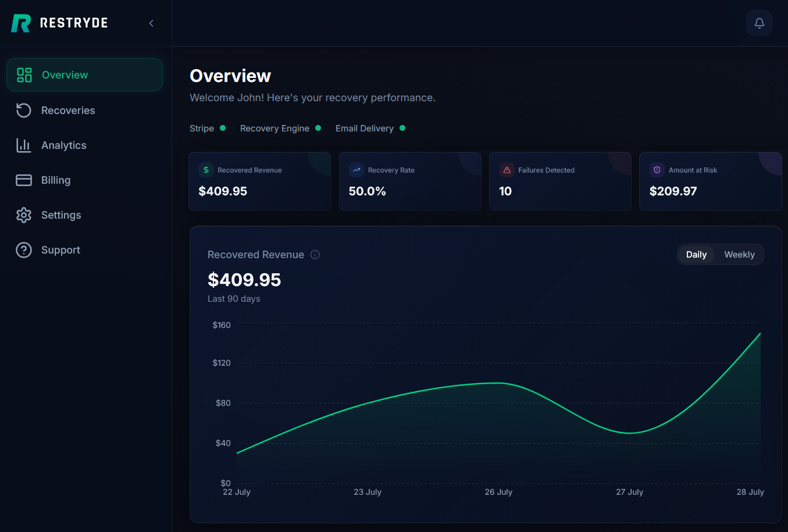
Task: Click the Billing card icon
Action: [x=24, y=180]
